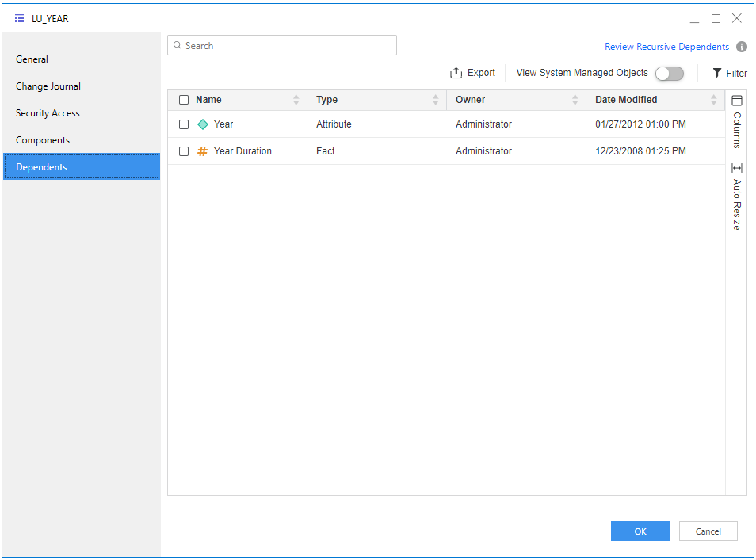Image resolution: width=756 pixels, height=560 pixels.
Task: Sort by the Type column arrows
Action: 435,100
